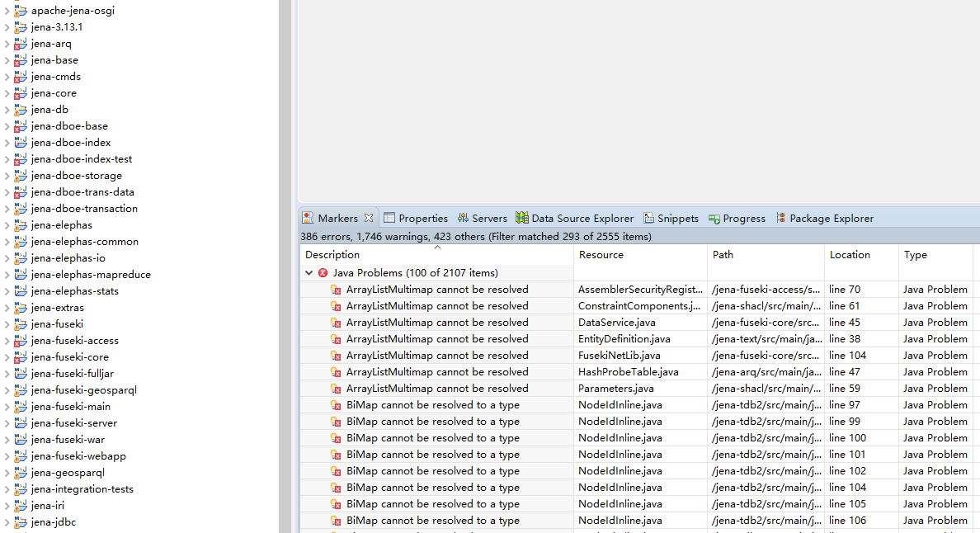Viewport: 980px width, 533px height.
Task: Sort markers by Description column header
Action: click(x=436, y=255)
